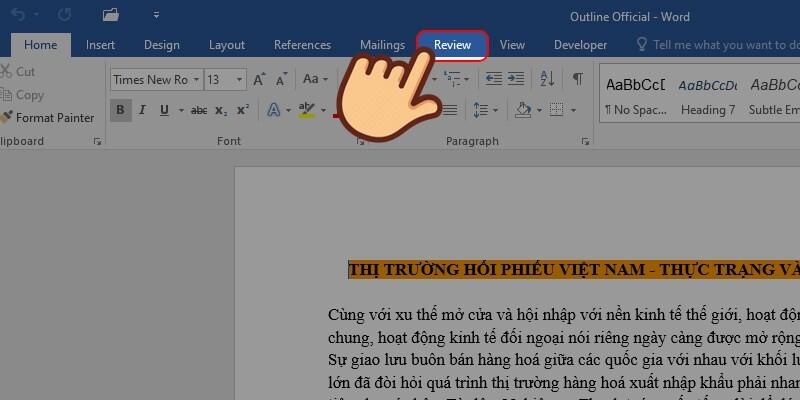The height and width of the screenshot is (400, 800).
Task: Click the Copy button
Action: tap(22, 95)
